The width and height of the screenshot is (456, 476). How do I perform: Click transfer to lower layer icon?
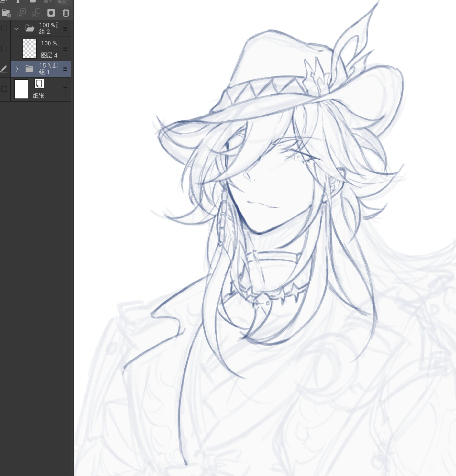21,13
